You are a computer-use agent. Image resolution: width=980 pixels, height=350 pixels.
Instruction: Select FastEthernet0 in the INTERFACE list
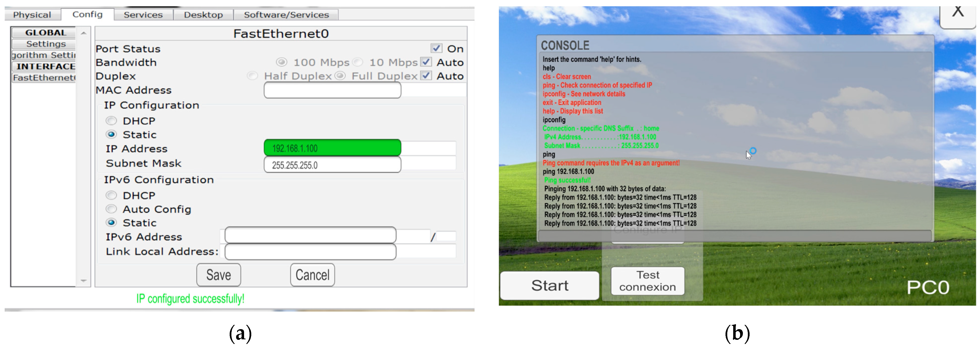coord(44,78)
